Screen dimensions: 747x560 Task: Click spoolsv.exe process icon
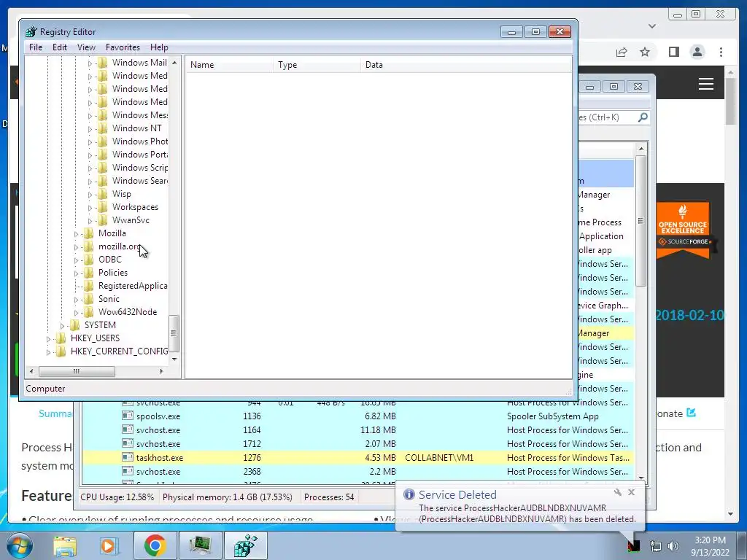click(127, 416)
